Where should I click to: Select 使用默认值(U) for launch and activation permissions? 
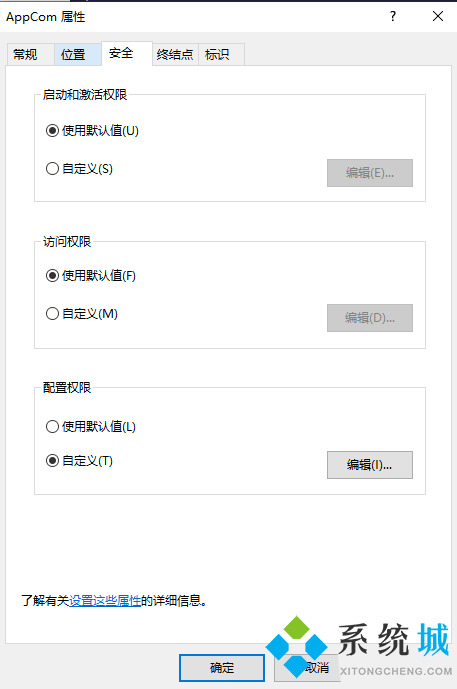92,131
